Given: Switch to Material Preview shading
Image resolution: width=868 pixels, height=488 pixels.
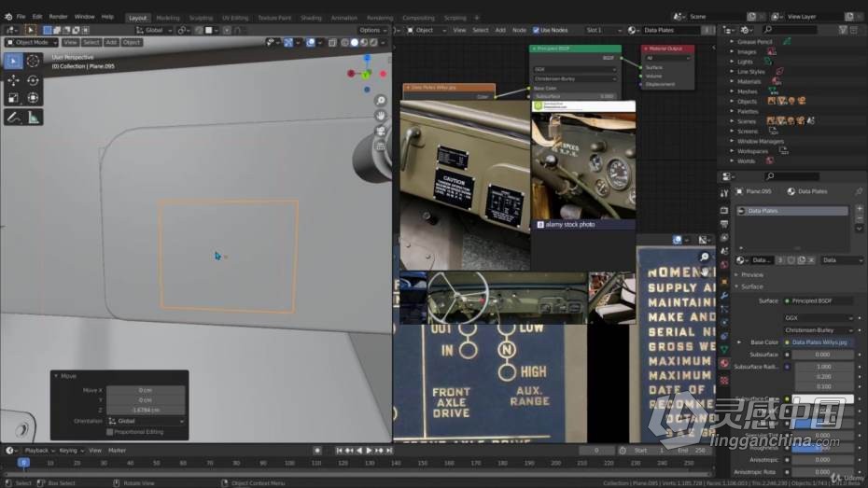Looking at the screenshot, I should 364,42.
